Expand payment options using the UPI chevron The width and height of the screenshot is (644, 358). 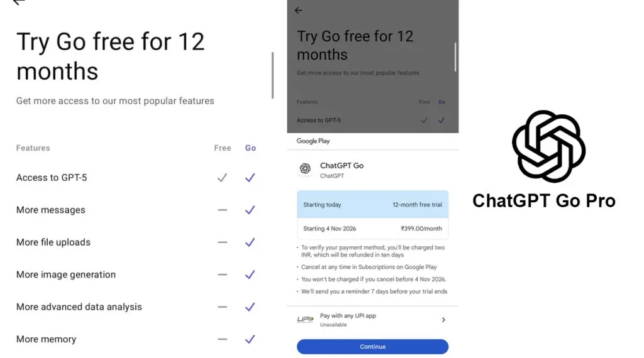click(443, 320)
